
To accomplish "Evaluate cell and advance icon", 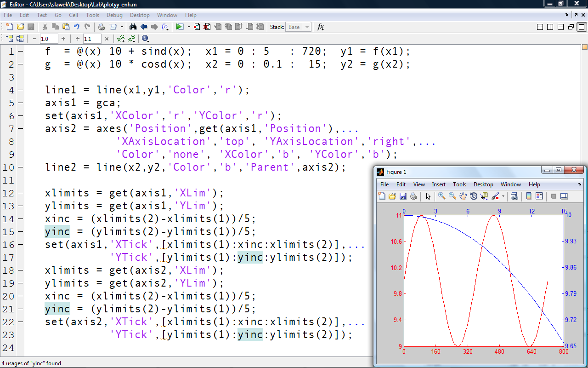I will tap(20, 39).
